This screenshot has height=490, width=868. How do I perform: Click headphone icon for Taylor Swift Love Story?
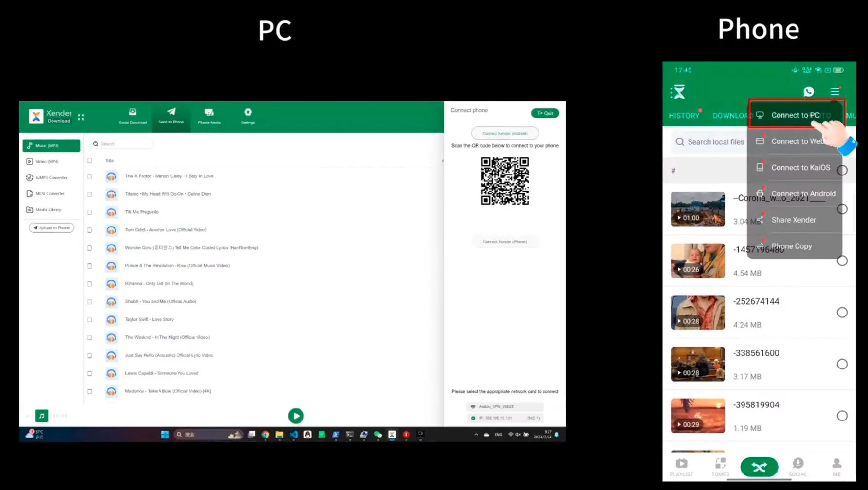click(x=111, y=320)
